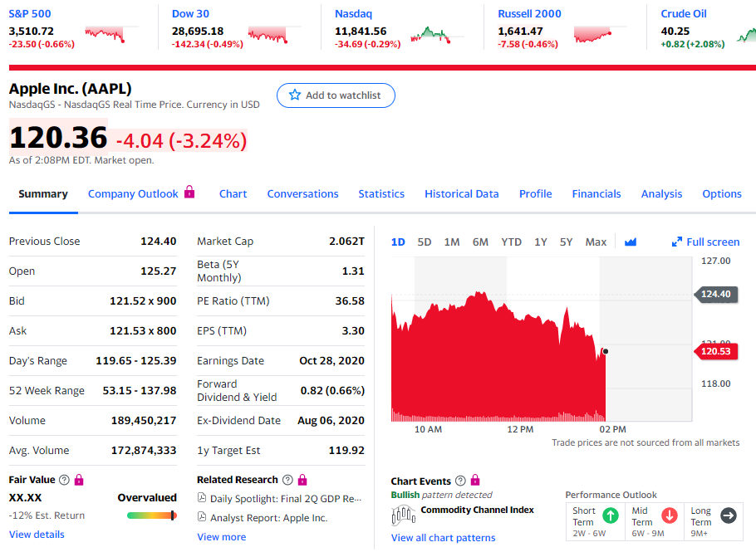Click View details under Fair Value
This screenshot has height=552, width=756.
[37, 535]
